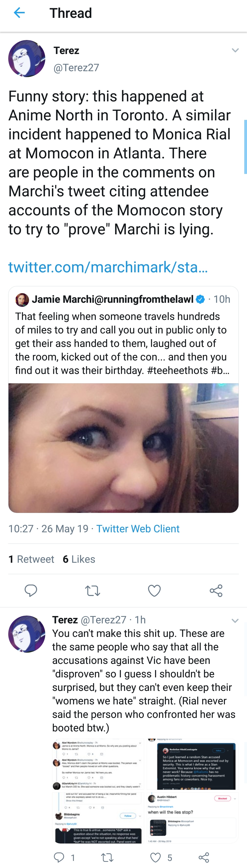This screenshot has height=868, width=247.
Task: Open the Abel Wyndom screenshot thumbnail
Action: (98, 764)
